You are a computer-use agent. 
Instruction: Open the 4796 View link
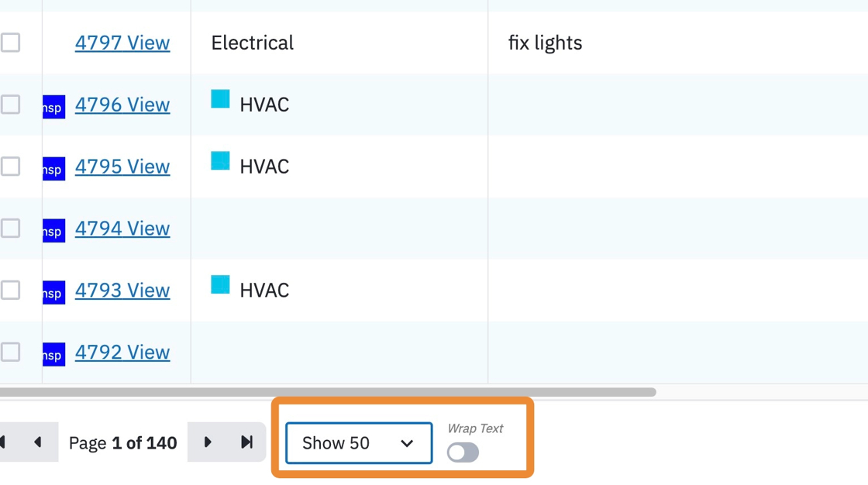tap(122, 105)
